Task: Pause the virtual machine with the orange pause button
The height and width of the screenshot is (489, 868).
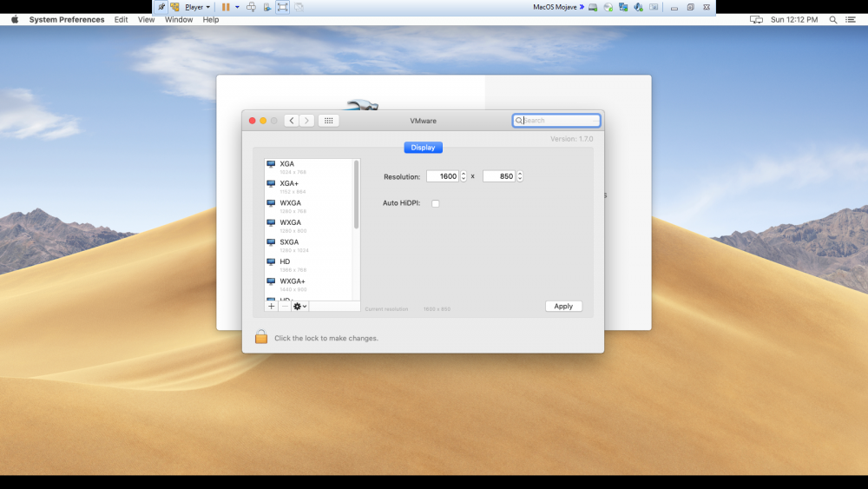Action: point(226,7)
